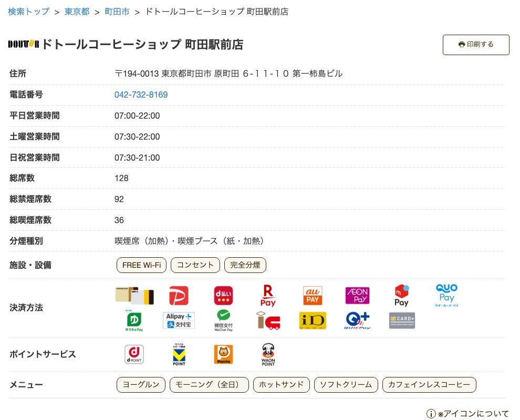
Task: Click the カフェインレスコーヒー menu tag
Action: [x=430, y=385]
